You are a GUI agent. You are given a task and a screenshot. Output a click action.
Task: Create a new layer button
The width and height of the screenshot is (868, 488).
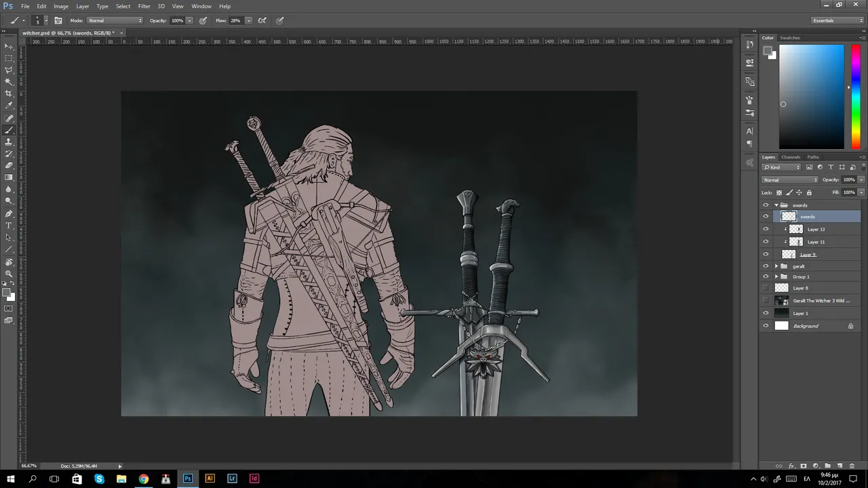[840, 466]
